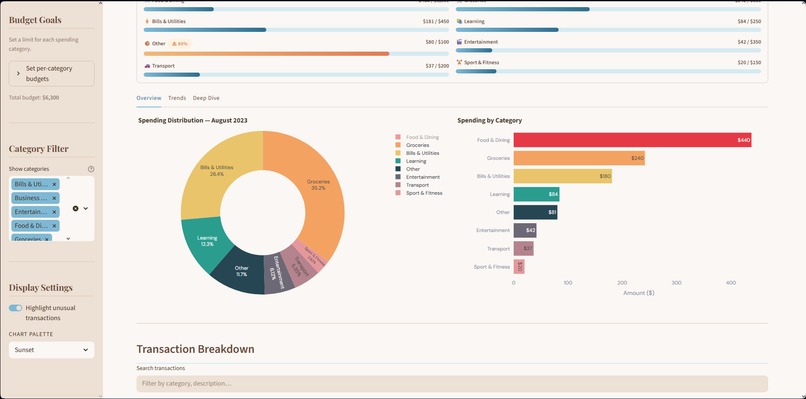Toggle Transport legend entry
The height and width of the screenshot is (399, 806).
(x=412, y=185)
